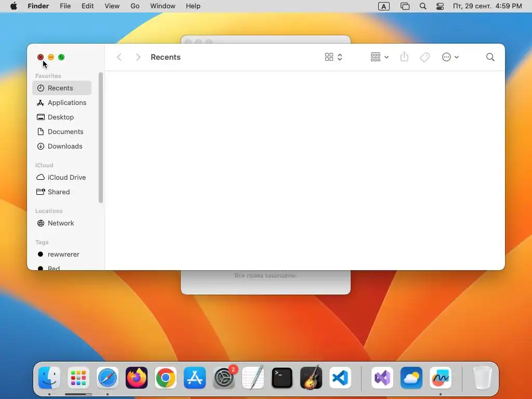The image size is (532, 399).
Task: Open the Shared folder in the sidebar
Action: coord(62,192)
